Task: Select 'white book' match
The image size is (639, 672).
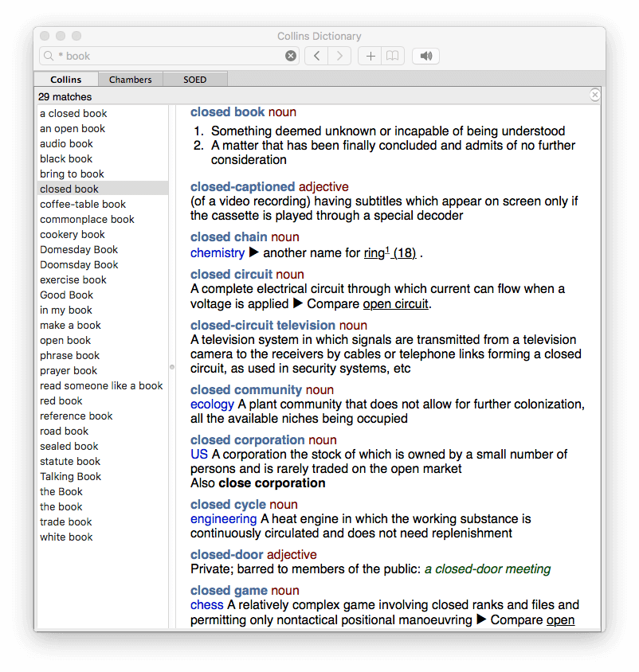Action: coord(103,537)
